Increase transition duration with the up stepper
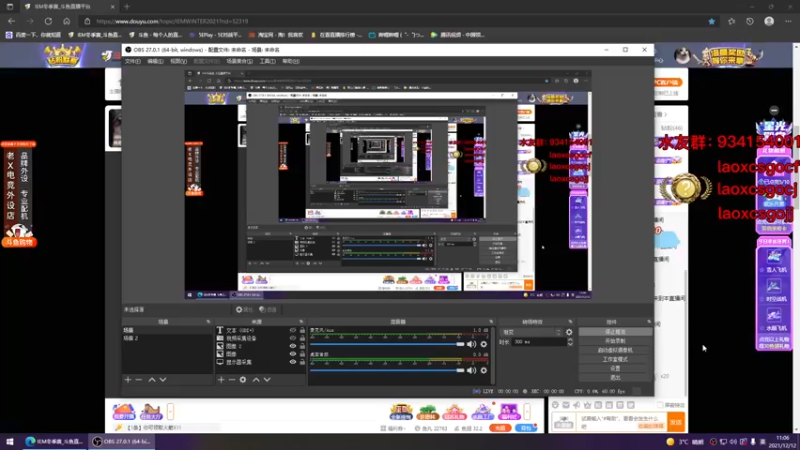 570,340
